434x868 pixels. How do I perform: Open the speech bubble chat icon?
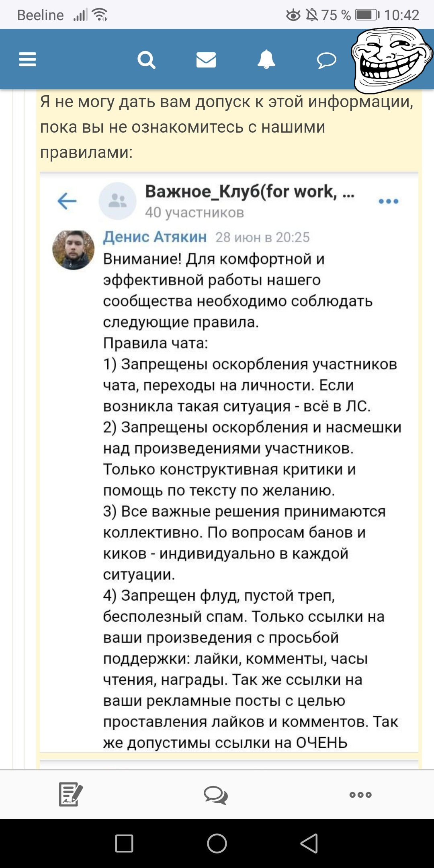[326, 61]
